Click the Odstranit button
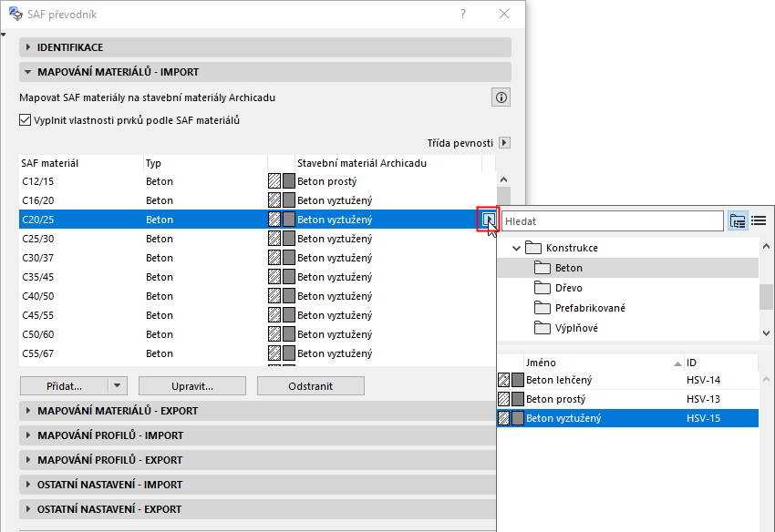 click(310, 386)
